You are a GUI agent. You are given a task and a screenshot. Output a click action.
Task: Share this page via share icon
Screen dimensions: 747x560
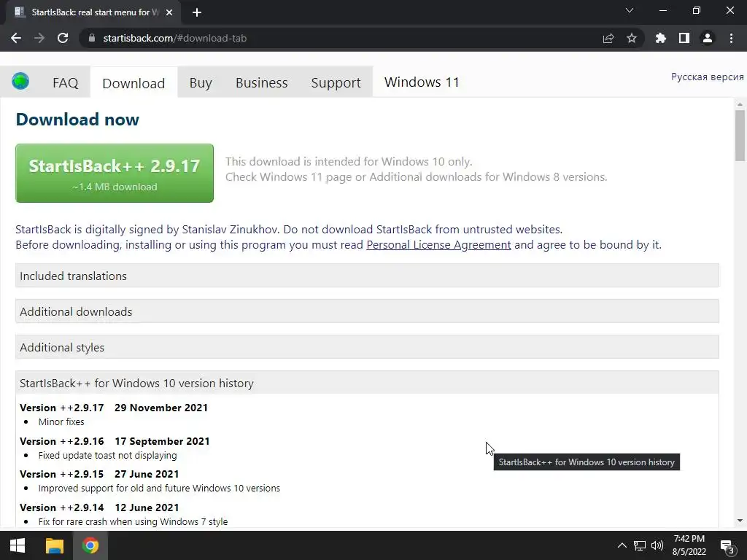(608, 38)
